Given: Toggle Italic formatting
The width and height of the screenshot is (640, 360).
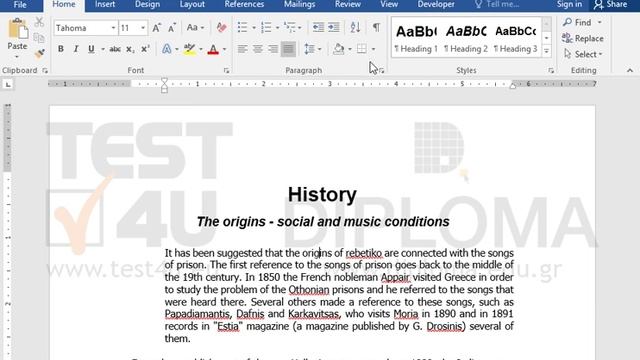Looking at the screenshot, I should [x=76, y=49].
